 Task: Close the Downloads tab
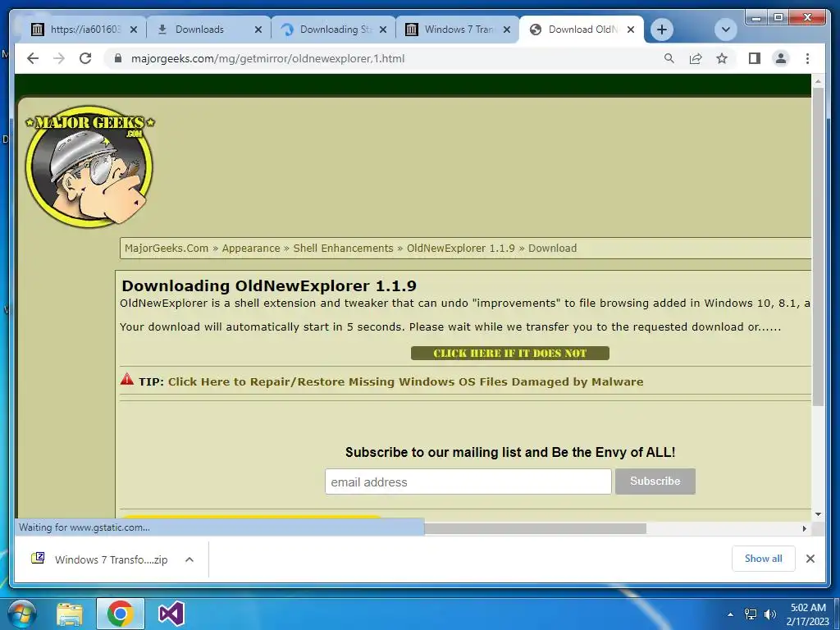[258, 30]
